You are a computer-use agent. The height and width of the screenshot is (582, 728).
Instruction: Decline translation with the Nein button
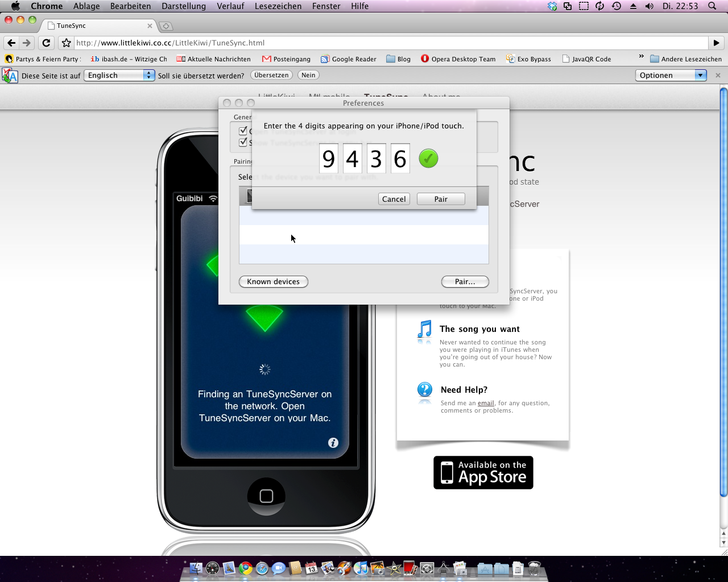click(x=308, y=75)
